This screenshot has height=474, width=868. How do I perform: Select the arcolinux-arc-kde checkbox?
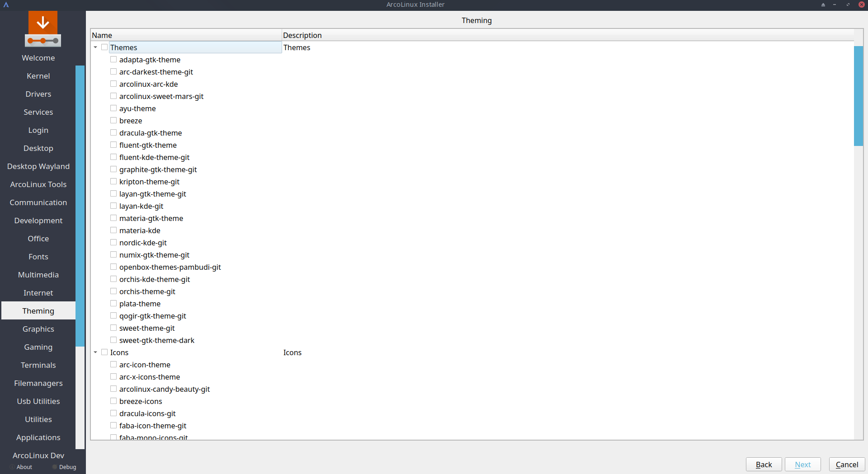click(x=113, y=84)
